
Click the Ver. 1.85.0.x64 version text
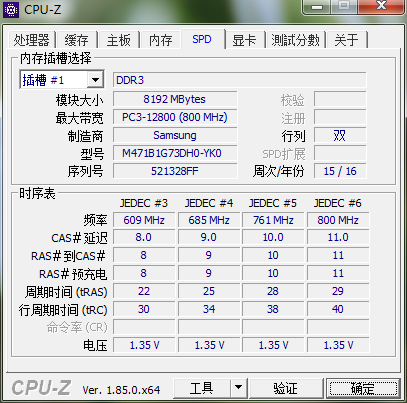pos(121,390)
